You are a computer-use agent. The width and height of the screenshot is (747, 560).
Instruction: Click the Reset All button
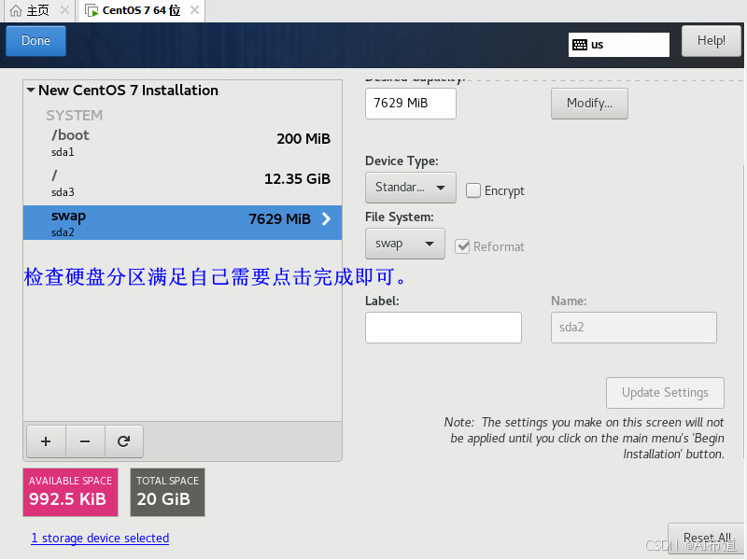tap(707, 539)
